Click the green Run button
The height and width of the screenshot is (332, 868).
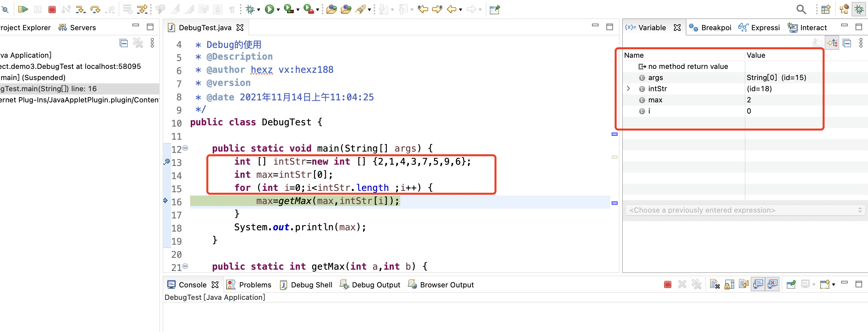click(x=269, y=9)
